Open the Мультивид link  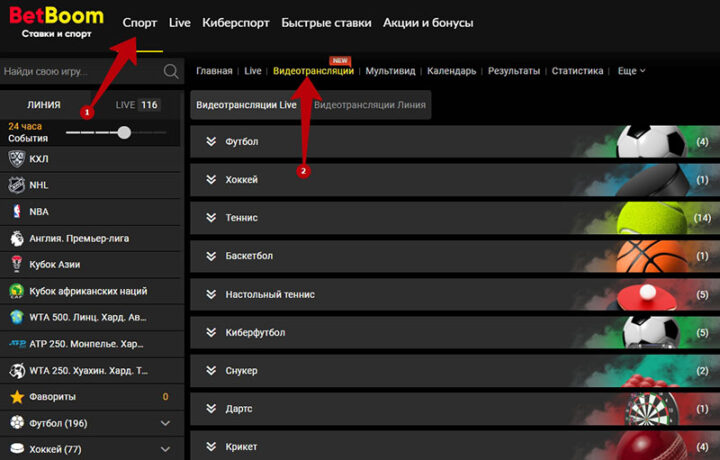(x=389, y=71)
